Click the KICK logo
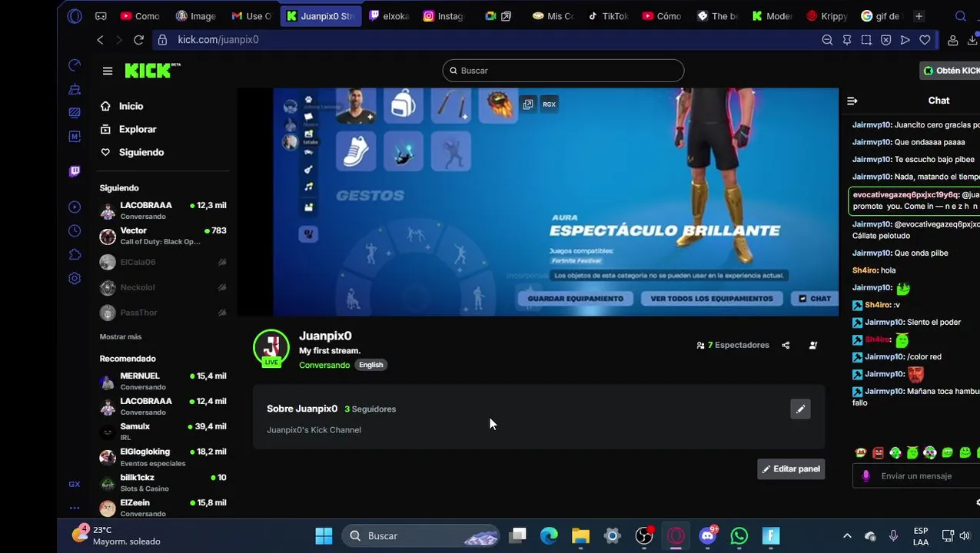This screenshot has width=980, height=553. coord(152,70)
